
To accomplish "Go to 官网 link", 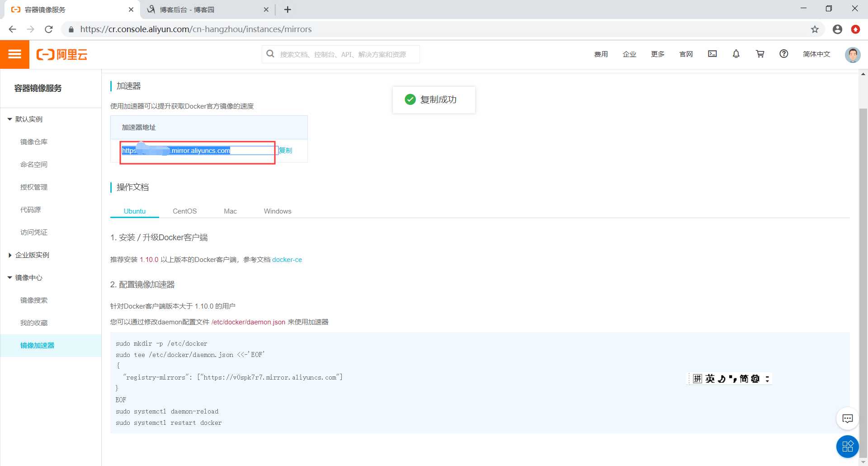I will (x=686, y=54).
